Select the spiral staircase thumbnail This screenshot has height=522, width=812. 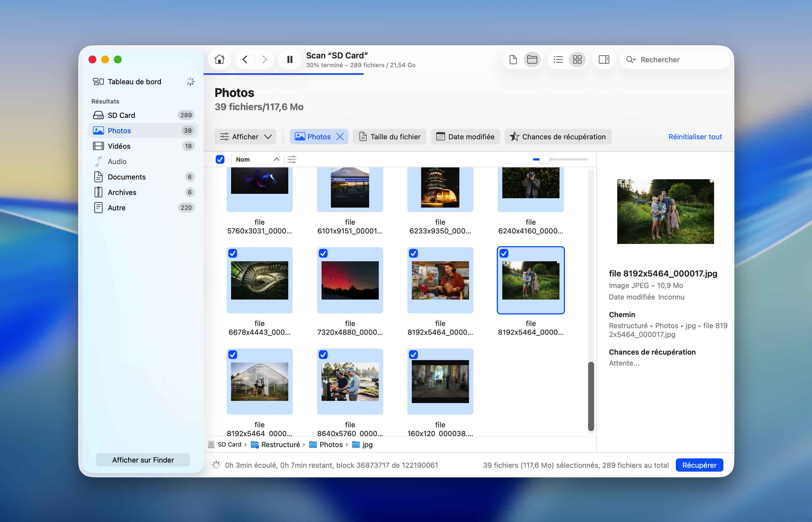[x=259, y=280]
